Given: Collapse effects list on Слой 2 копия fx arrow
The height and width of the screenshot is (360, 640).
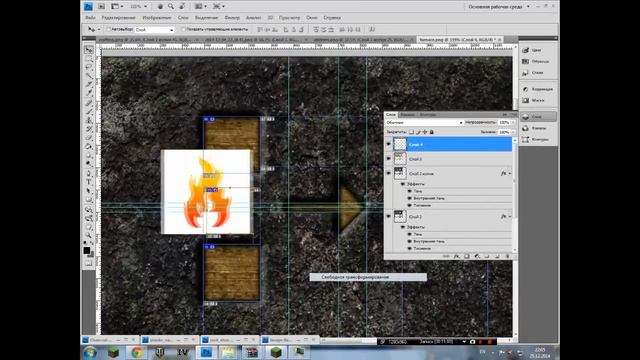Looking at the screenshot, I should tap(510, 173).
